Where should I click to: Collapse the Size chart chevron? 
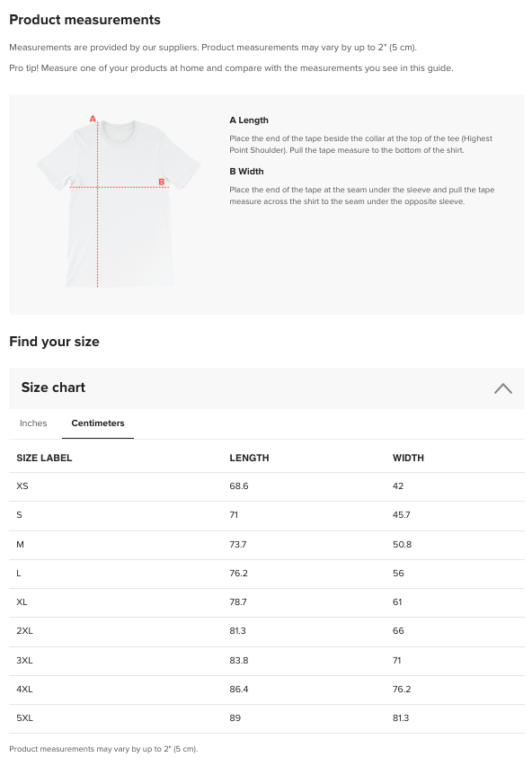[503, 388]
